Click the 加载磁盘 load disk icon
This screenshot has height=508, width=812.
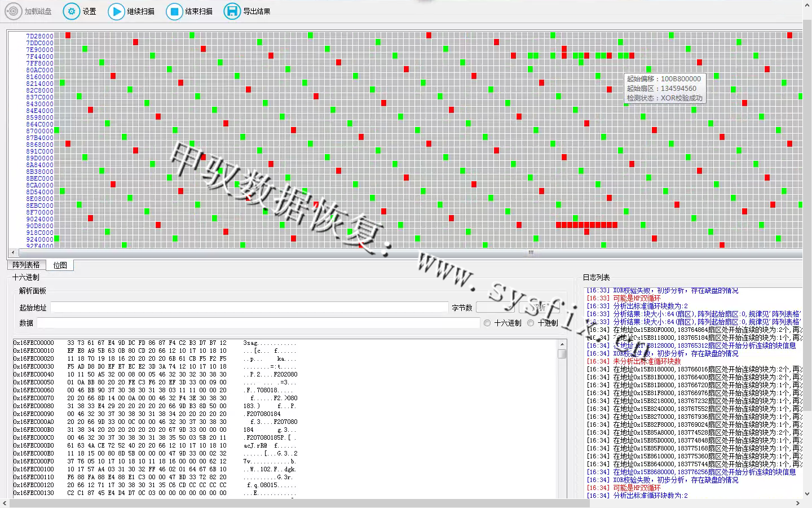pos(14,11)
